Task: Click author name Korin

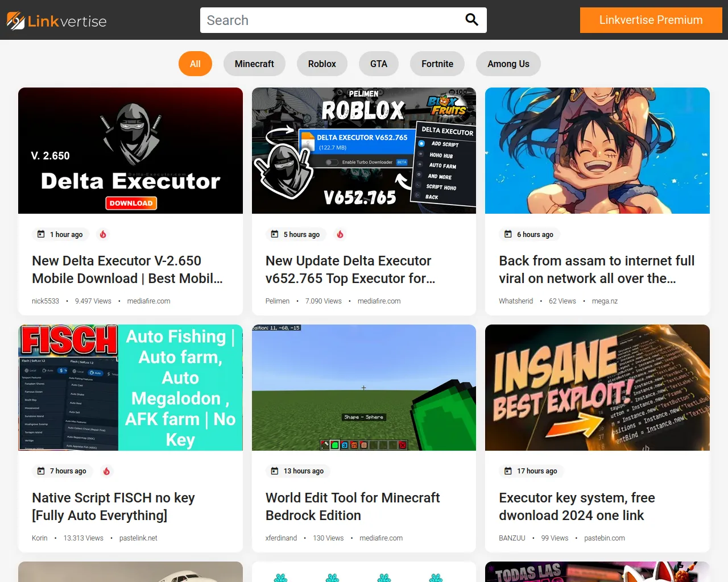Action: tap(40, 538)
